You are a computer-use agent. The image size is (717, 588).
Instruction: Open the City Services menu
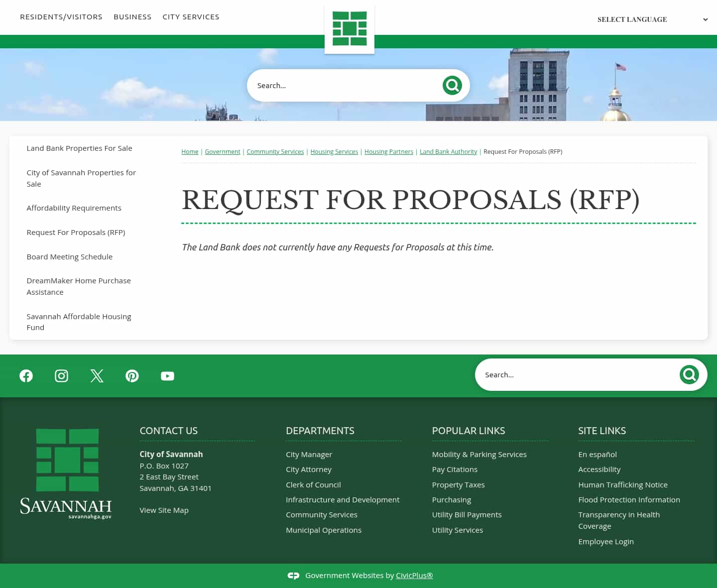tap(191, 16)
